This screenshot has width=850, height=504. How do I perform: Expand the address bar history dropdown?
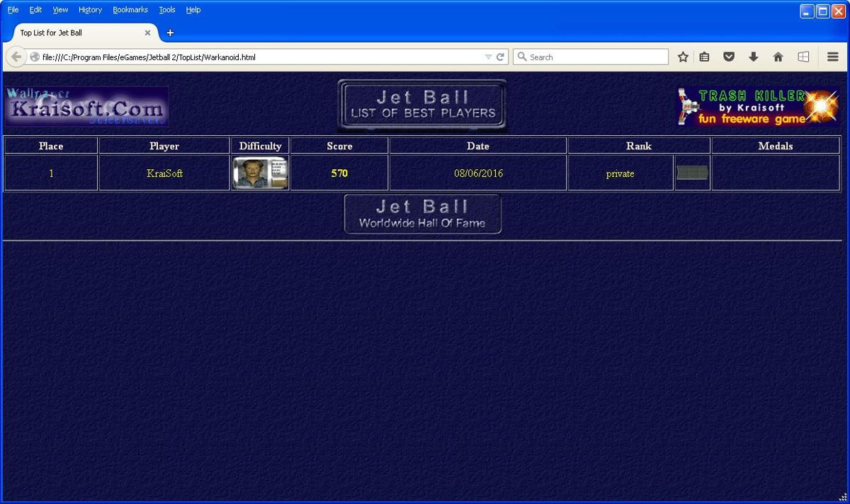[488, 57]
